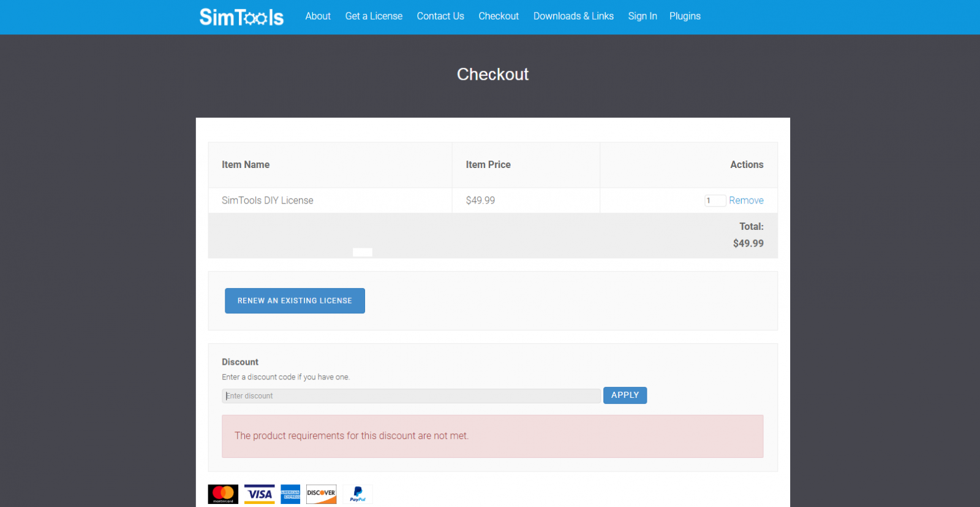Open the Contact Us page
This screenshot has height=507, width=980.
coord(440,16)
